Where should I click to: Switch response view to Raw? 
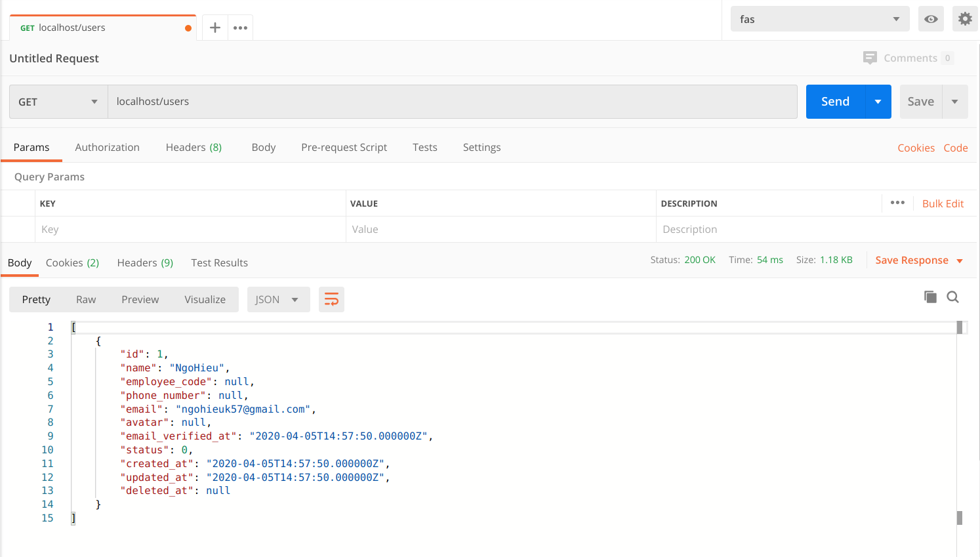(x=86, y=300)
